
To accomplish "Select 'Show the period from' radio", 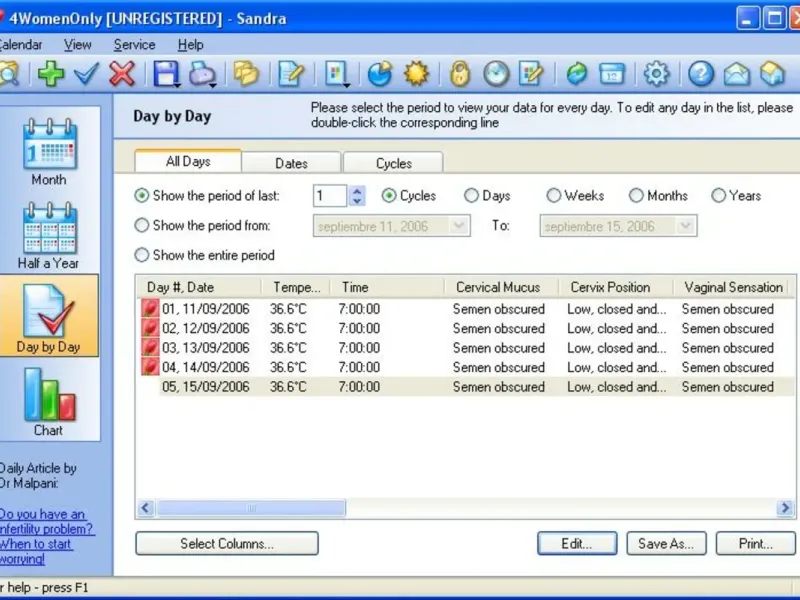I will coord(141,225).
